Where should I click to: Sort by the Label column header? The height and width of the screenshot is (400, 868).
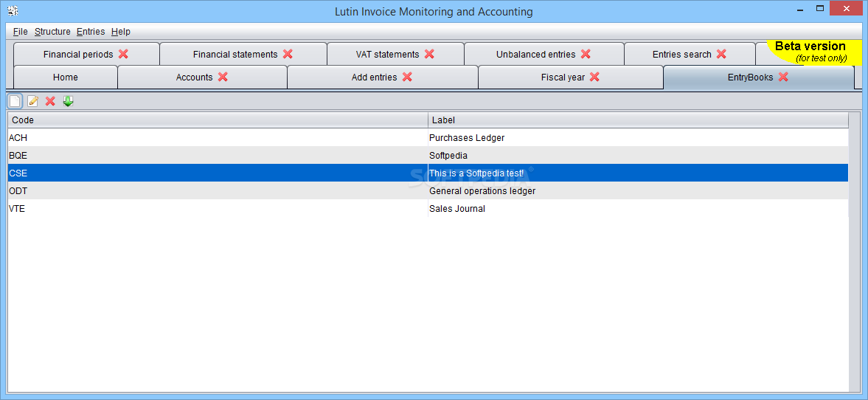638,120
